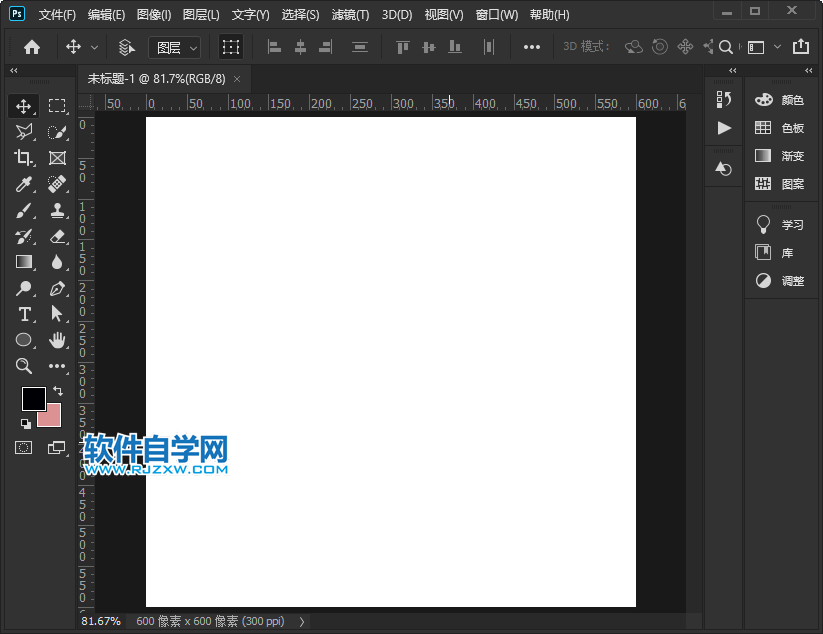The height and width of the screenshot is (634, 823).
Task: Expand the collapsed left toolbar panel
Action: click(13, 71)
